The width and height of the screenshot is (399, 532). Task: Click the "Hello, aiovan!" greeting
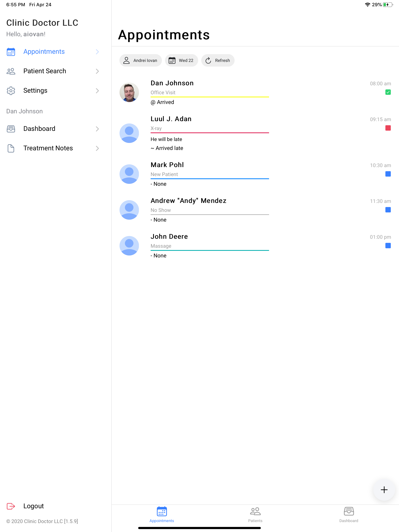[26, 34]
